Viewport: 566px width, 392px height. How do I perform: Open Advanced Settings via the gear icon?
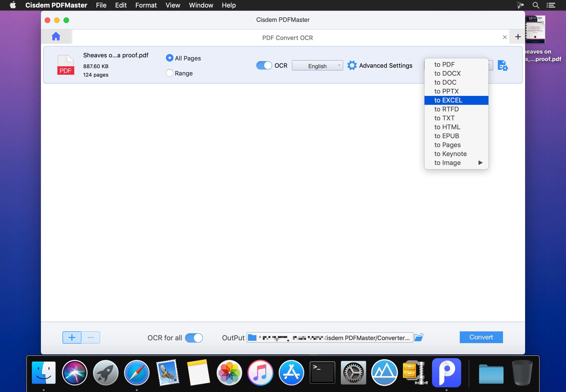point(352,66)
